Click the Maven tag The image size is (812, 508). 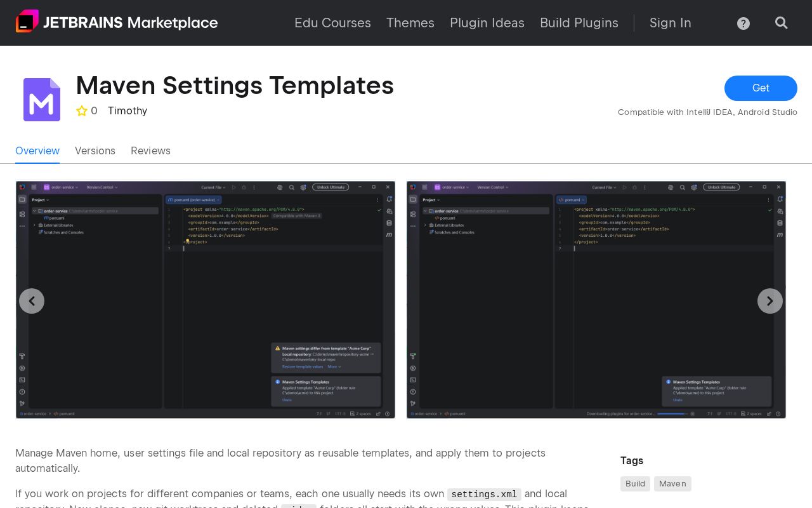point(672,484)
